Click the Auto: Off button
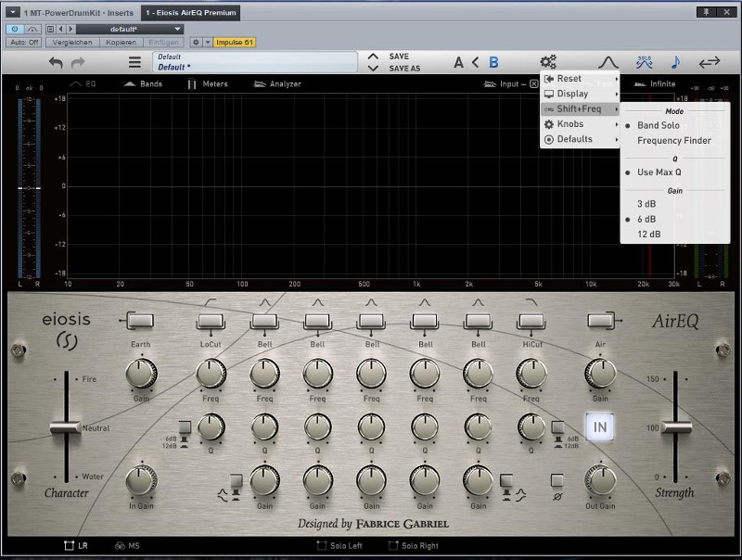The height and width of the screenshot is (560, 742). point(24,43)
